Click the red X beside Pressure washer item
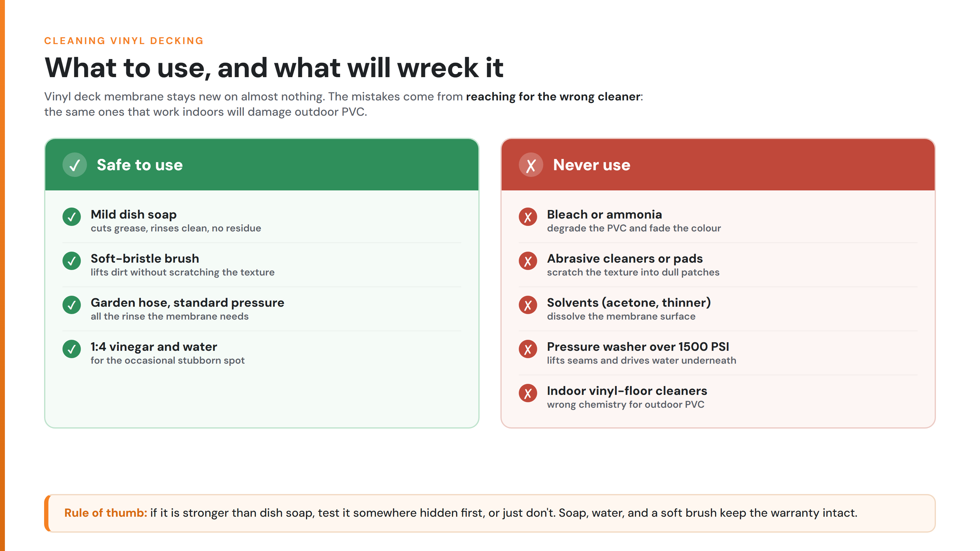The width and height of the screenshot is (980, 551). [x=528, y=349]
